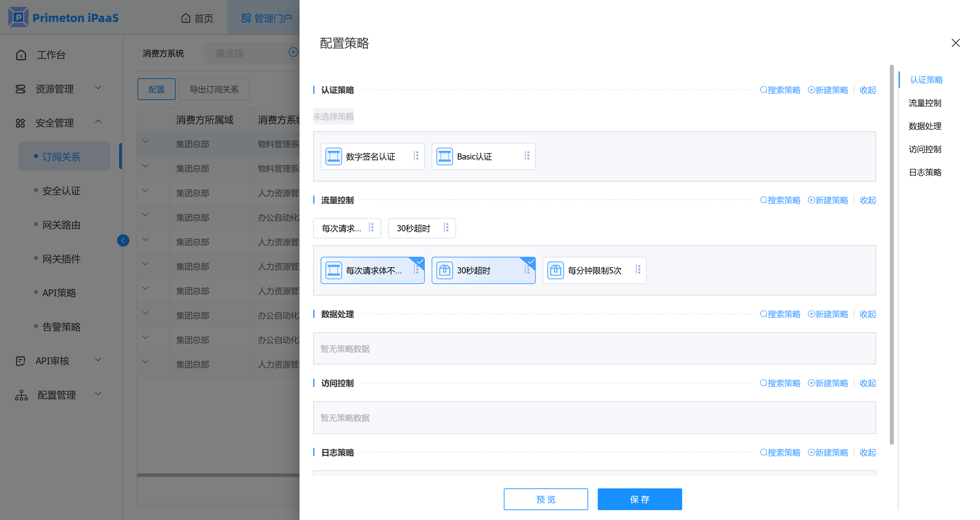Click the plus icon to create 流量控制 policy
The image size is (980, 520).
tap(811, 200)
